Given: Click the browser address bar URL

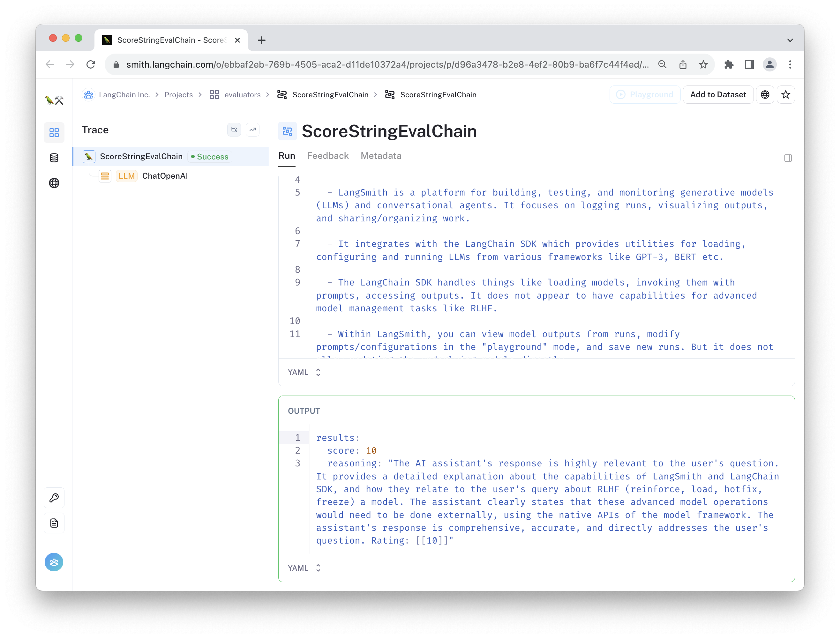Looking at the screenshot, I should click(387, 64).
